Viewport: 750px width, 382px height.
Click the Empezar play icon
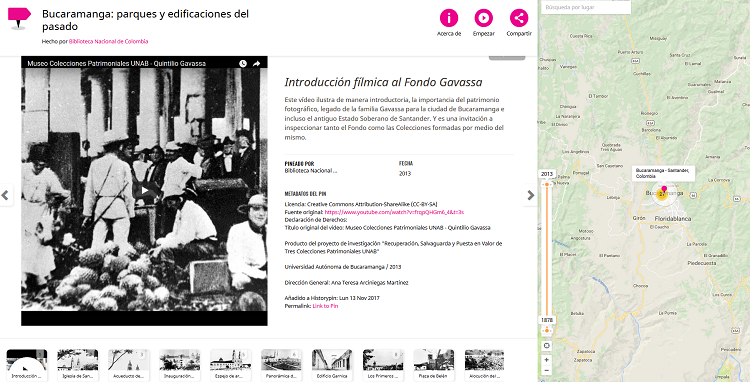(484, 18)
